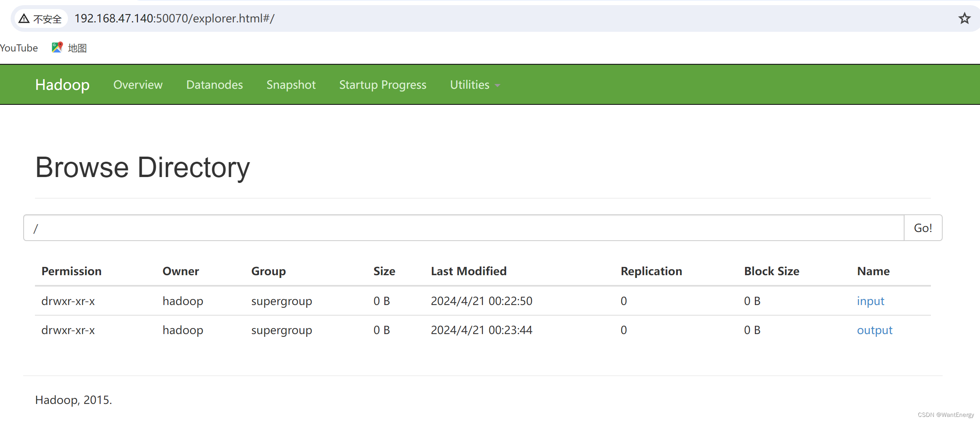
Task: Click drwxr-xr-x permission in input row
Action: (68, 301)
